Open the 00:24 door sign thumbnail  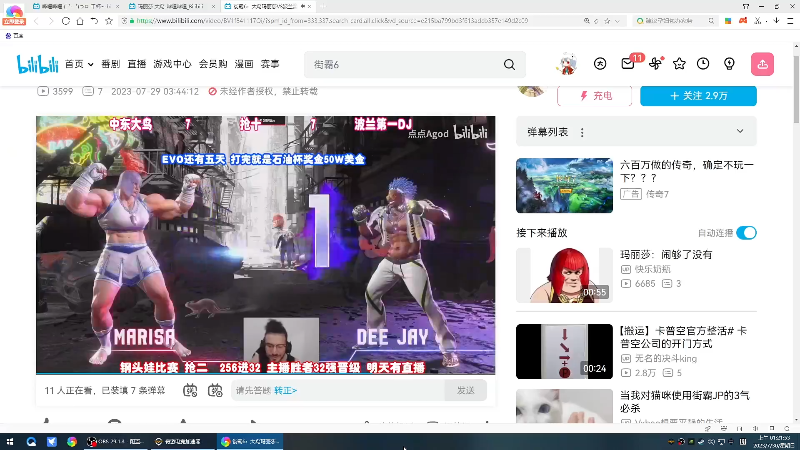(564, 352)
